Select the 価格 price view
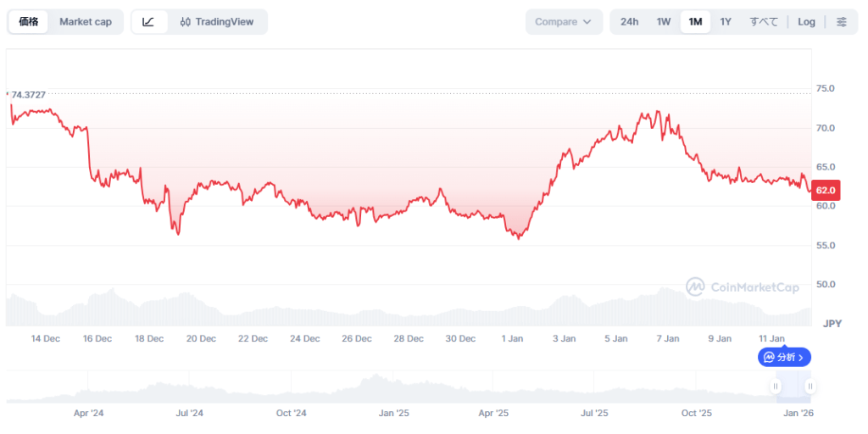Image resolution: width=868 pixels, height=434 pixels. click(x=29, y=22)
